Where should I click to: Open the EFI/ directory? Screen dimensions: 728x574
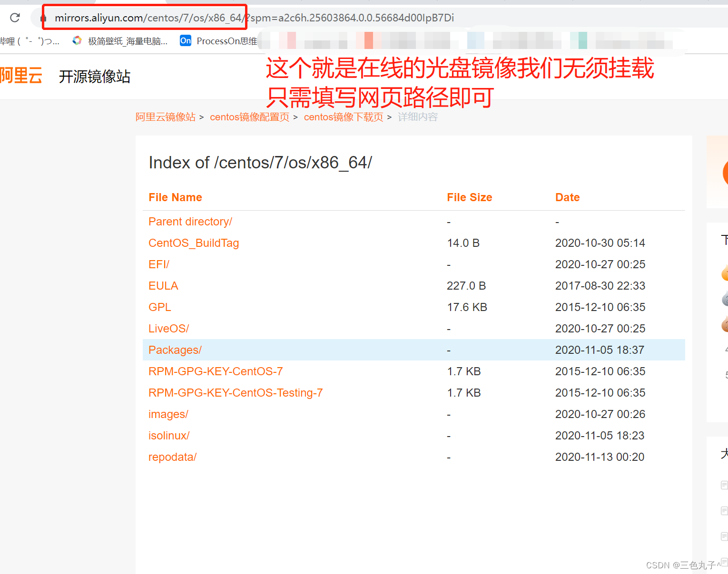[159, 264]
